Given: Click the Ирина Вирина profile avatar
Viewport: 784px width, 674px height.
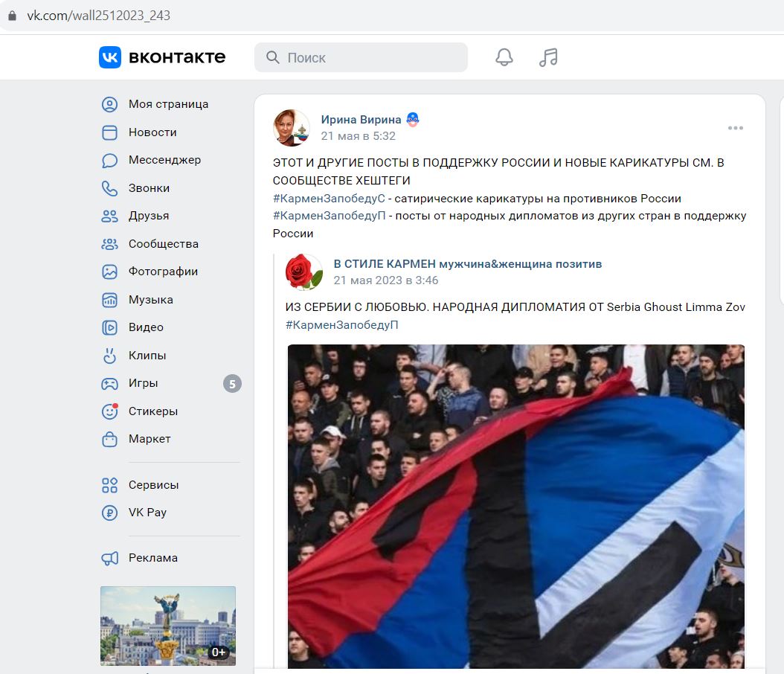Looking at the screenshot, I should click(292, 128).
